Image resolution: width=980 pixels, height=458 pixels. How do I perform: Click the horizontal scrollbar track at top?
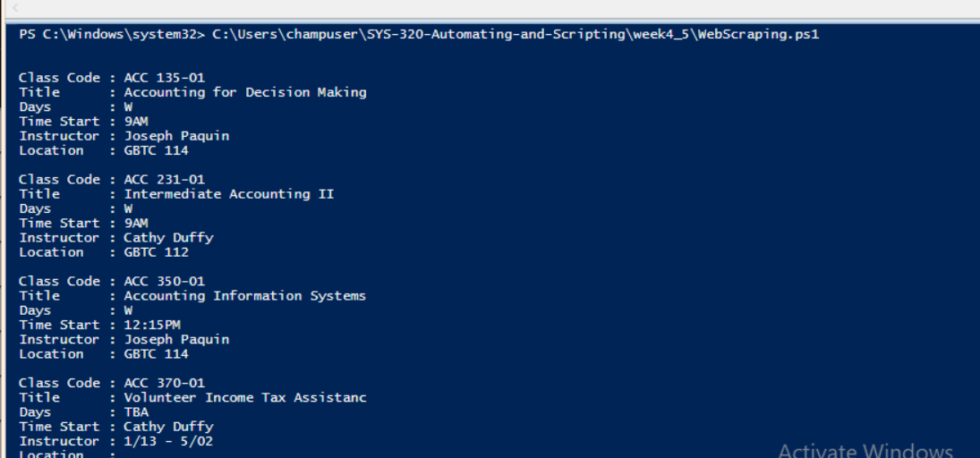click(492, 7)
